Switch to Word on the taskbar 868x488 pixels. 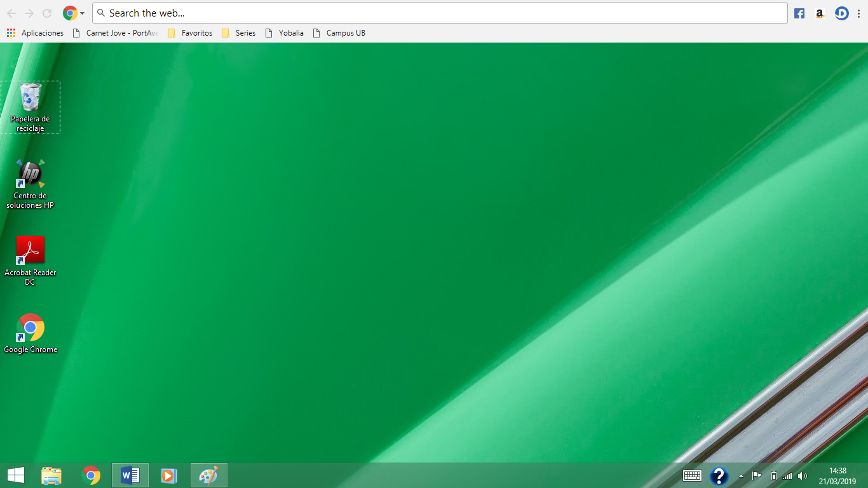pos(130,475)
